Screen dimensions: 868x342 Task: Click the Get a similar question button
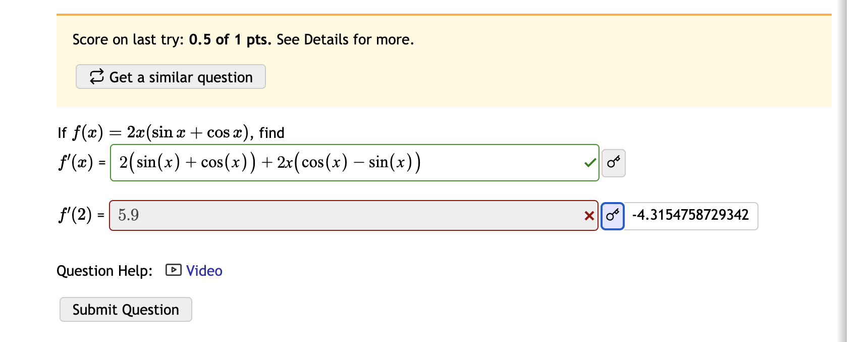coord(170,77)
